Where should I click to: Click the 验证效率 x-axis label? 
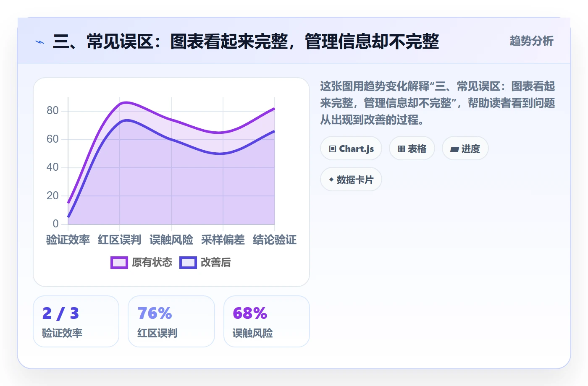pyautogui.click(x=68, y=240)
